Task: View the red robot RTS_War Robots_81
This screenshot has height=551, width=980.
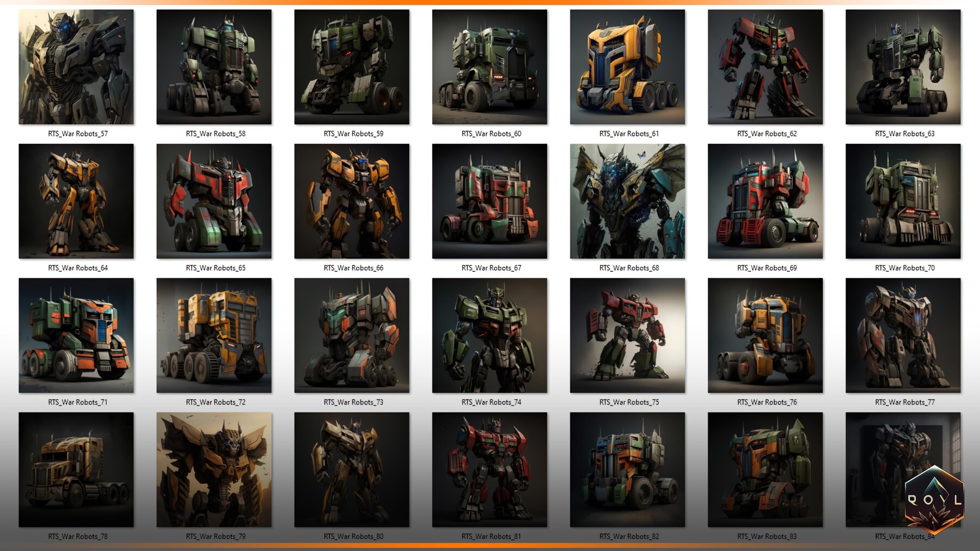Action: point(489,469)
